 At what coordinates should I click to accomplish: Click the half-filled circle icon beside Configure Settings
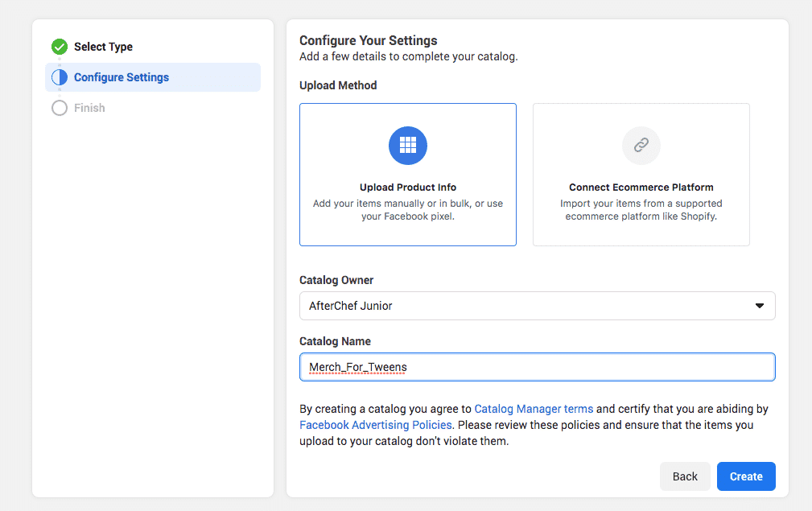click(60, 77)
